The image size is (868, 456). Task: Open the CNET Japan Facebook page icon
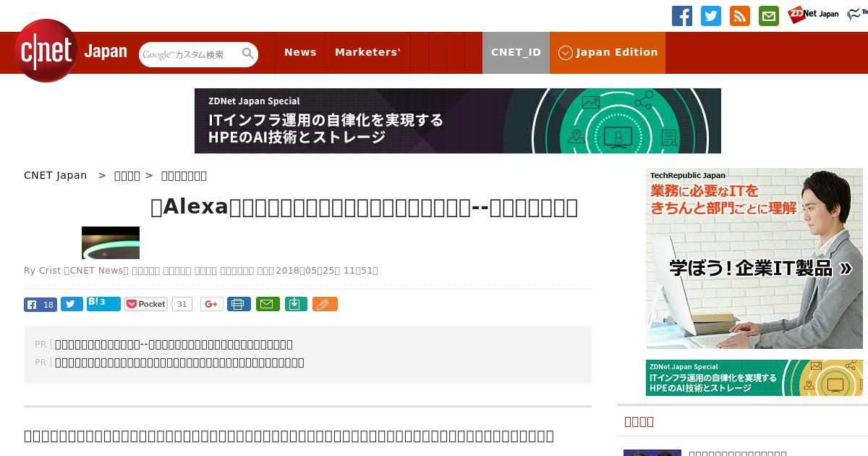click(682, 16)
